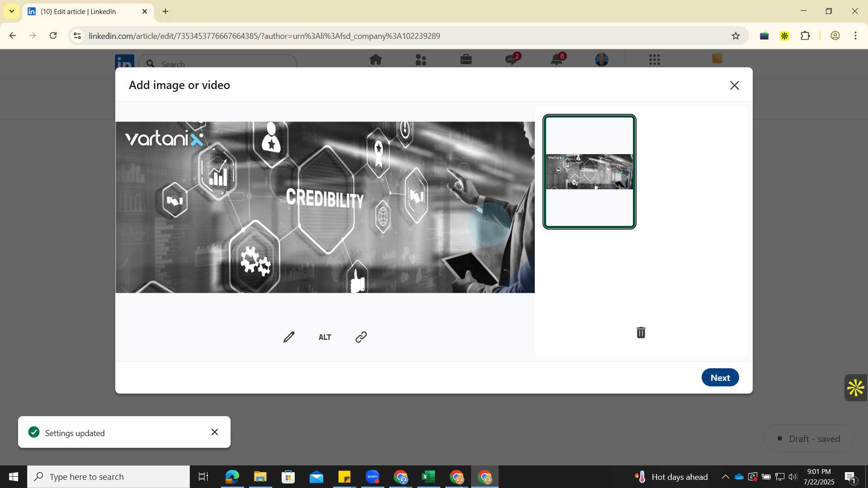Click the green success checkmark icon
Image resolution: width=868 pixels, height=488 pixels.
(x=34, y=432)
